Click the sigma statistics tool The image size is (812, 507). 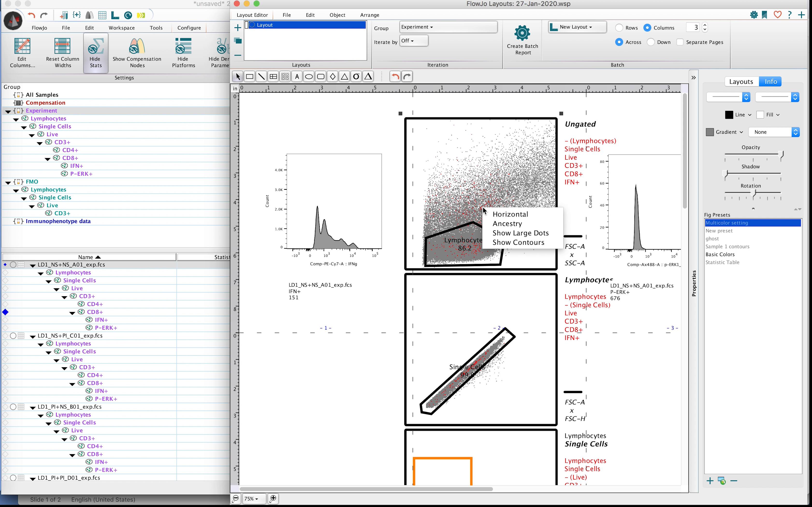[x=356, y=77]
